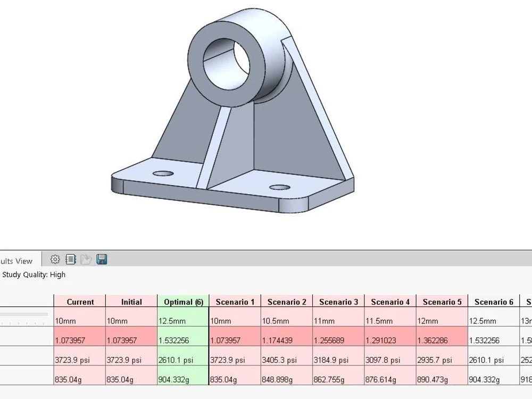Click the 3097.8 psi value

coord(390,356)
